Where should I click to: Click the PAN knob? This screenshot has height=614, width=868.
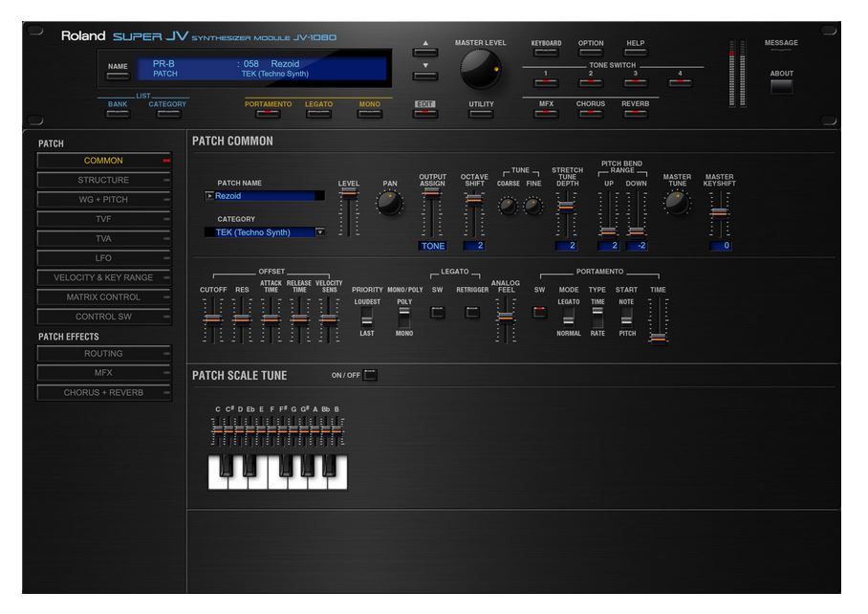tap(389, 203)
